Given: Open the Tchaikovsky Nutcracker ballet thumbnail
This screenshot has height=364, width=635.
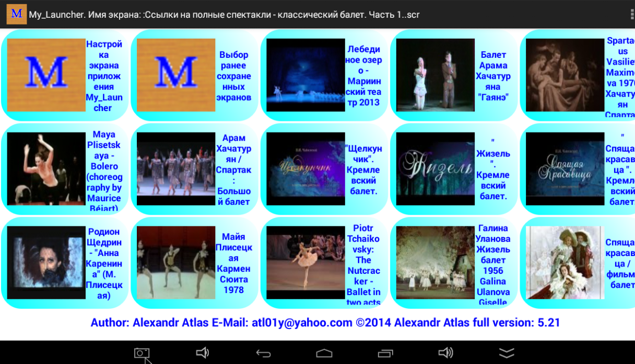Looking at the screenshot, I should click(x=305, y=262).
